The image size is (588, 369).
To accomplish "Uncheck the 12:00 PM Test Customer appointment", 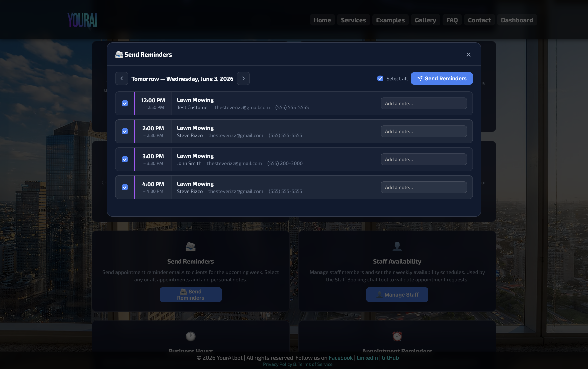I will 124,103.
